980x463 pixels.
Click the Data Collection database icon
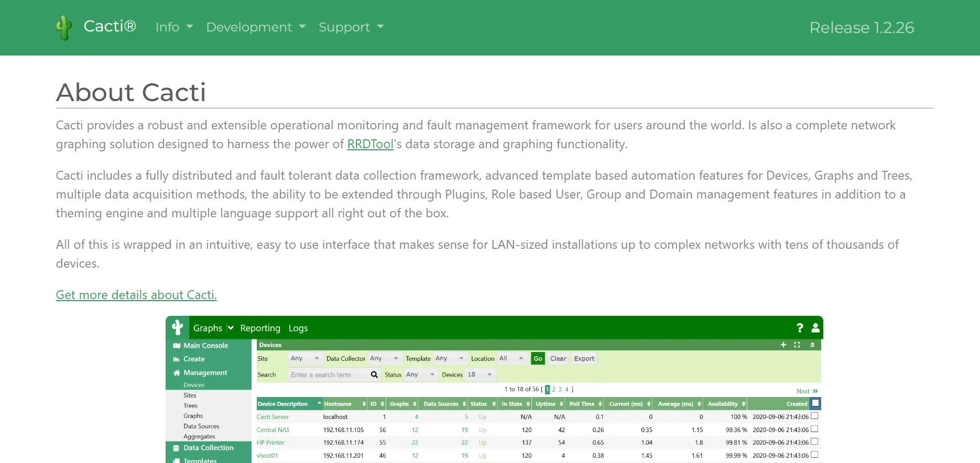point(177,448)
